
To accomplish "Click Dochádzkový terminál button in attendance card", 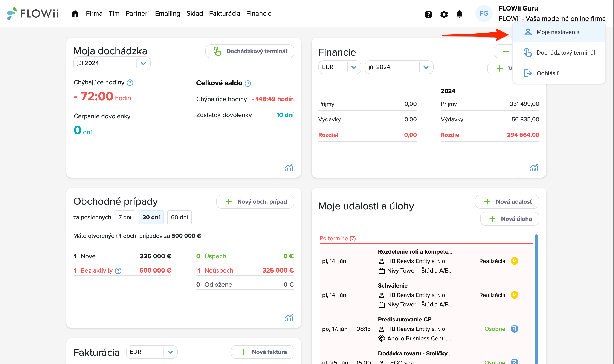I will [x=250, y=51].
